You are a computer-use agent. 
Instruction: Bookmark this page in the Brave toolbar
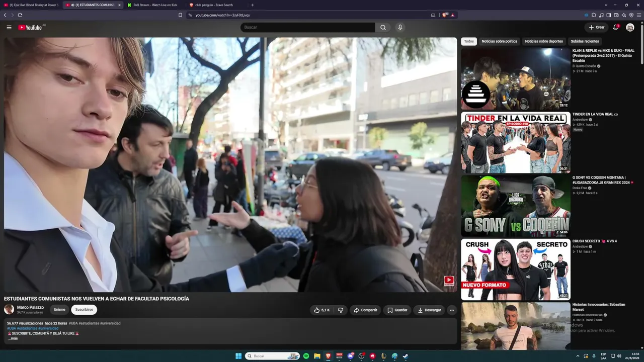tap(180, 15)
